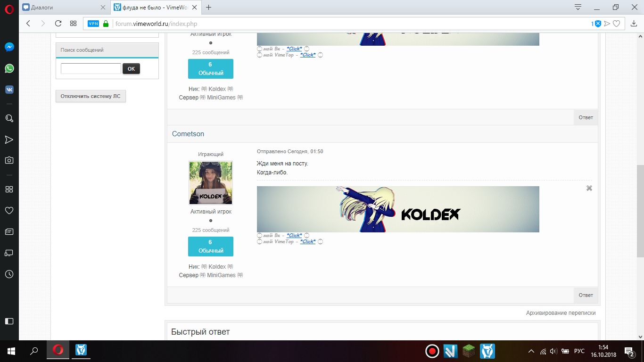Click the page vertical scrollbar thumb

640,211
